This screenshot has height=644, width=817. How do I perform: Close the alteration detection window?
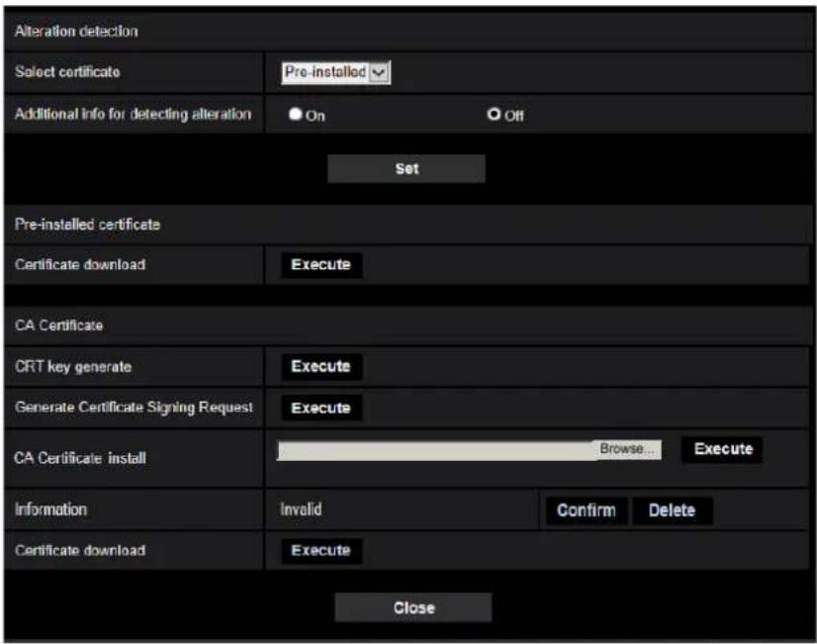[413, 607]
